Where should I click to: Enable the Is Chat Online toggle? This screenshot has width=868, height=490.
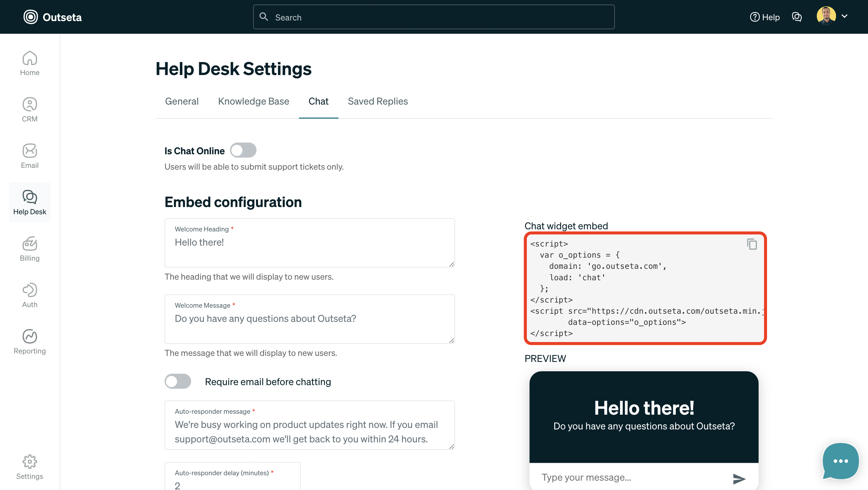coord(243,150)
